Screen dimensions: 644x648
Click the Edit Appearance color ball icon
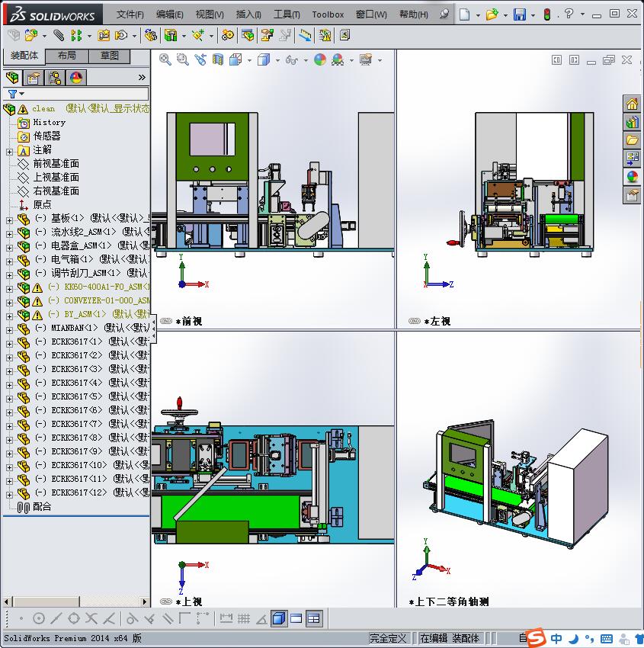point(320,60)
